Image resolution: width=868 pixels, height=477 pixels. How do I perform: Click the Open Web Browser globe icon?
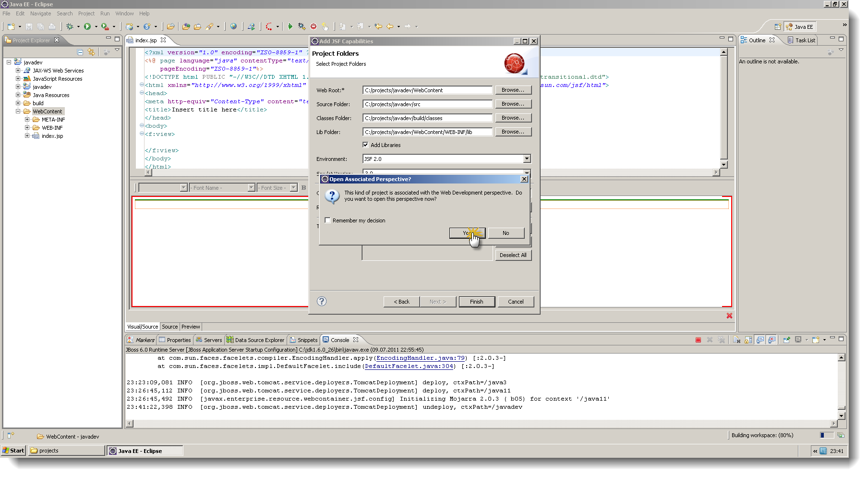pos(234,26)
